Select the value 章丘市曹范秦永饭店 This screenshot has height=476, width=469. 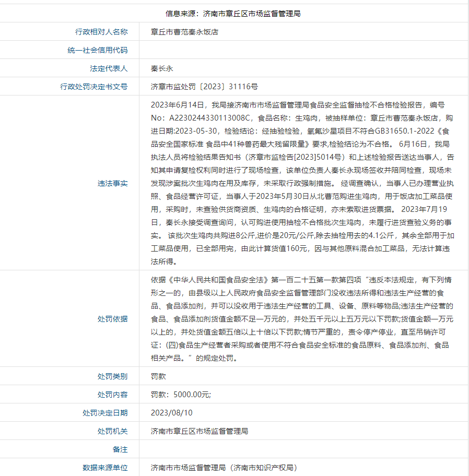point(184,32)
